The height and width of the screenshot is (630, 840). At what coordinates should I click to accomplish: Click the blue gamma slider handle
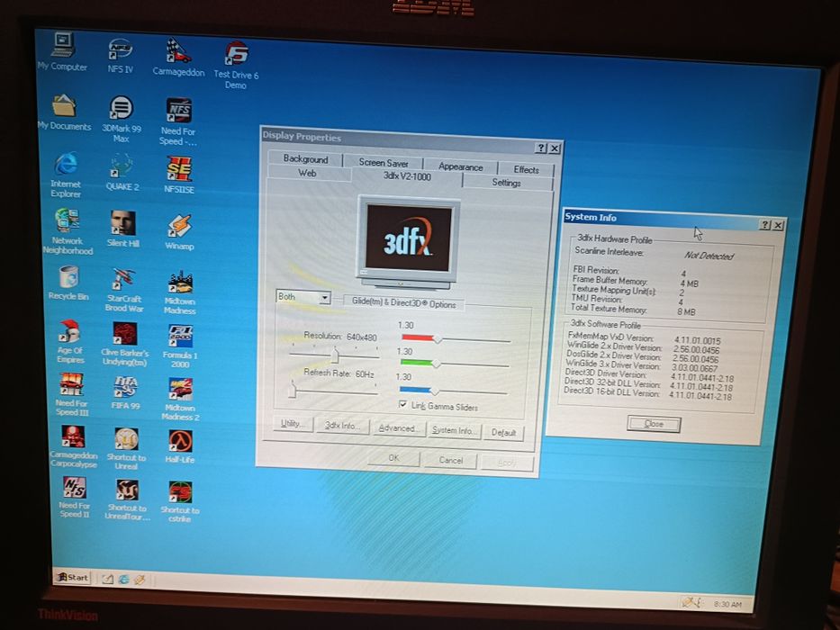pyautogui.click(x=435, y=391)
